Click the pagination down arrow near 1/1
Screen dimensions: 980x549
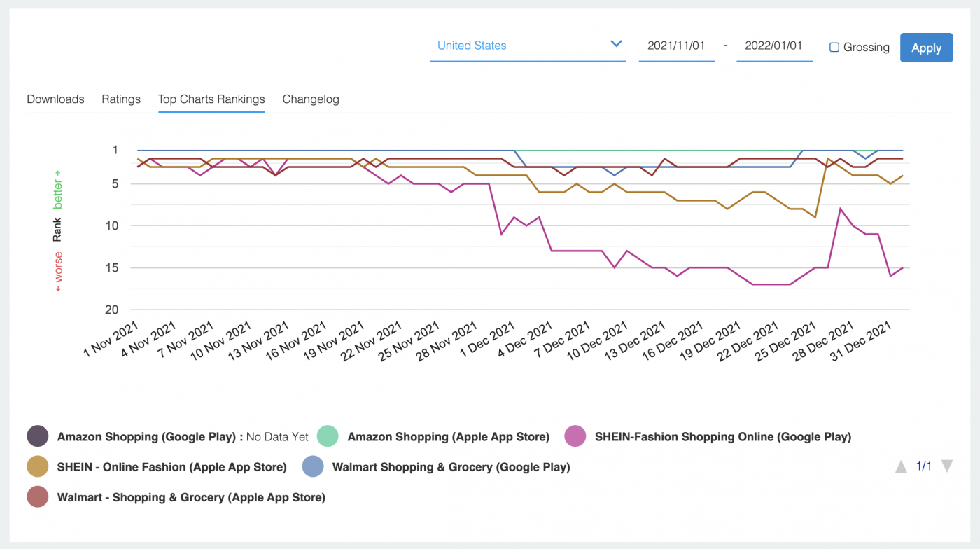point(946,466)
